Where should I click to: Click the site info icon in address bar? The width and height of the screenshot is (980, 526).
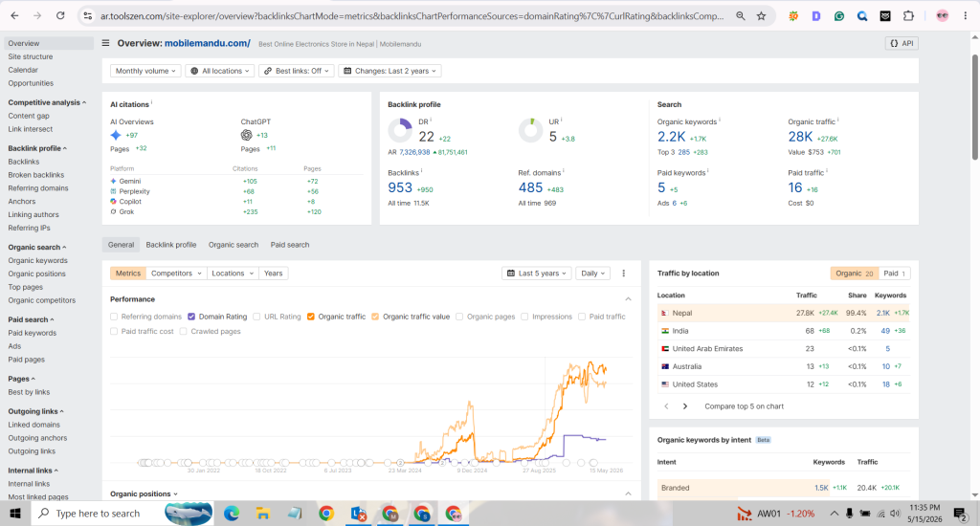tap(87, 16)
